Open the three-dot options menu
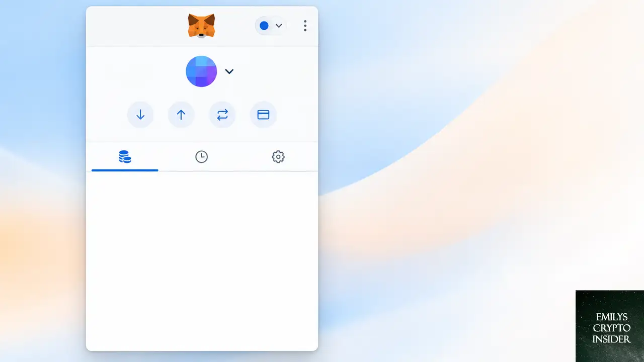 click(305, 26)
